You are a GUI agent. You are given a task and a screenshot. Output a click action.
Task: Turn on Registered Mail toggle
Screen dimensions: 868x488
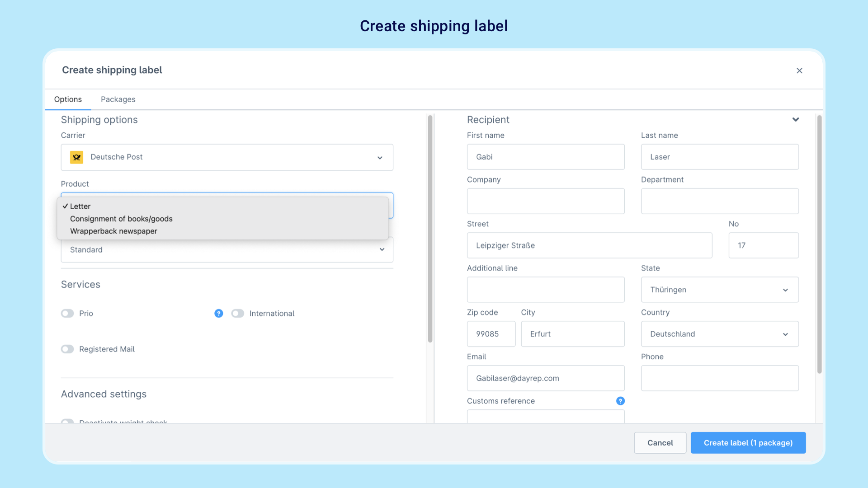point(67,349)
